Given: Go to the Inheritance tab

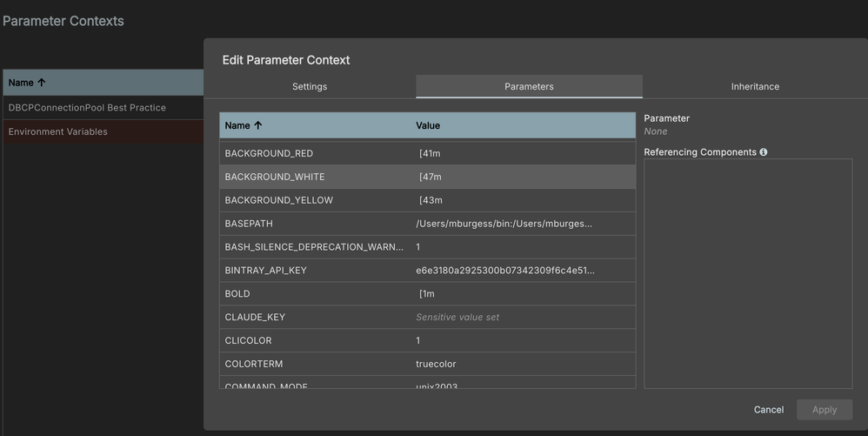Looking at the screenshot, I should click(755, 86).
